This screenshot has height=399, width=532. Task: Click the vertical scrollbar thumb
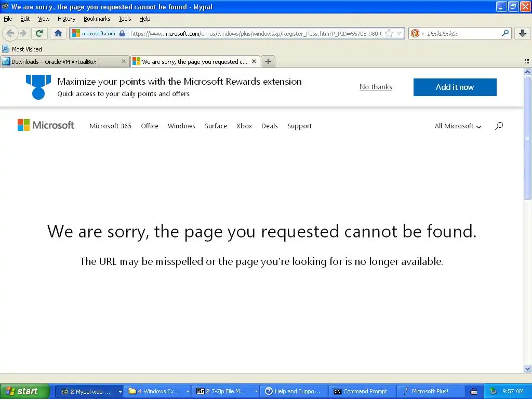(527, 138)
